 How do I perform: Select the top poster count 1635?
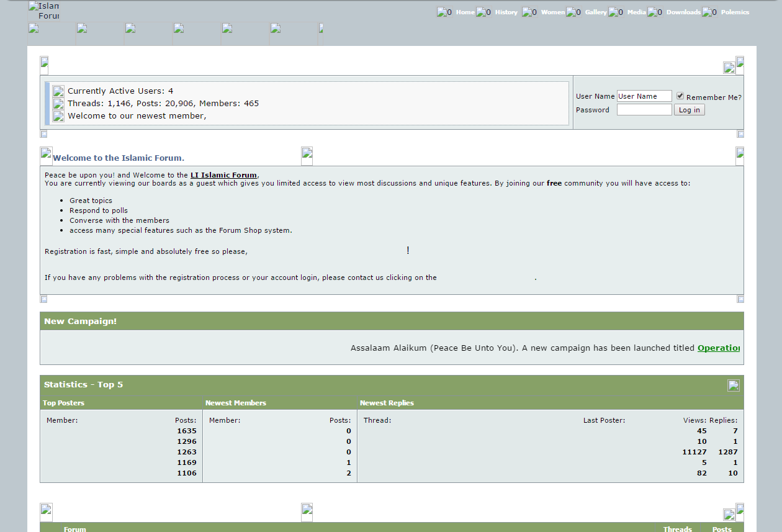pyautogui.click(x=187, y=431)
